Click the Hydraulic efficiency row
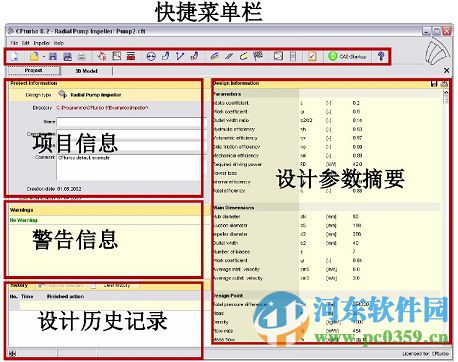This screenshot has width=458, height=362. pos(327,129)
